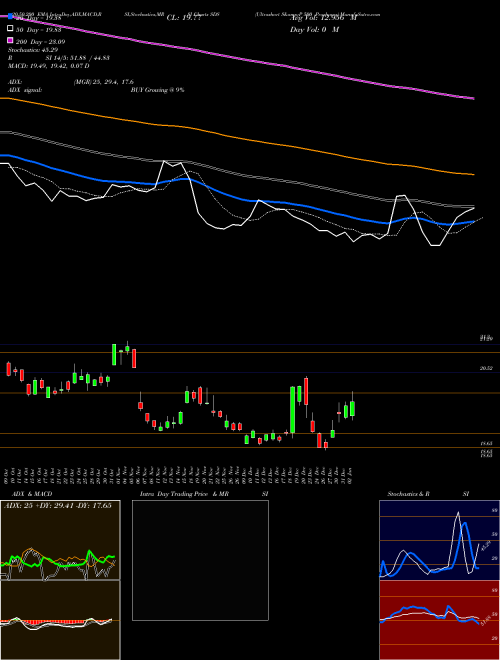The image size is (500, 660).
Task: Click the magenta 200 Day EMA legend marker
Action: pos(10,40)
